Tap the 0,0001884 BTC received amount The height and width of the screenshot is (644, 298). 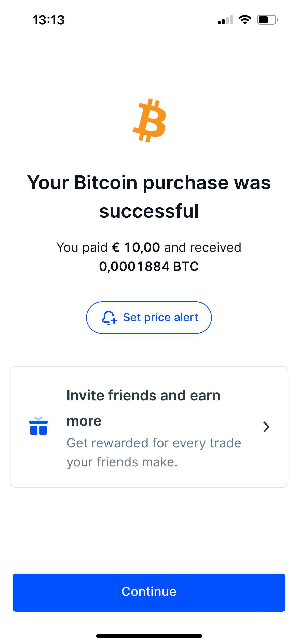(149, 267)
